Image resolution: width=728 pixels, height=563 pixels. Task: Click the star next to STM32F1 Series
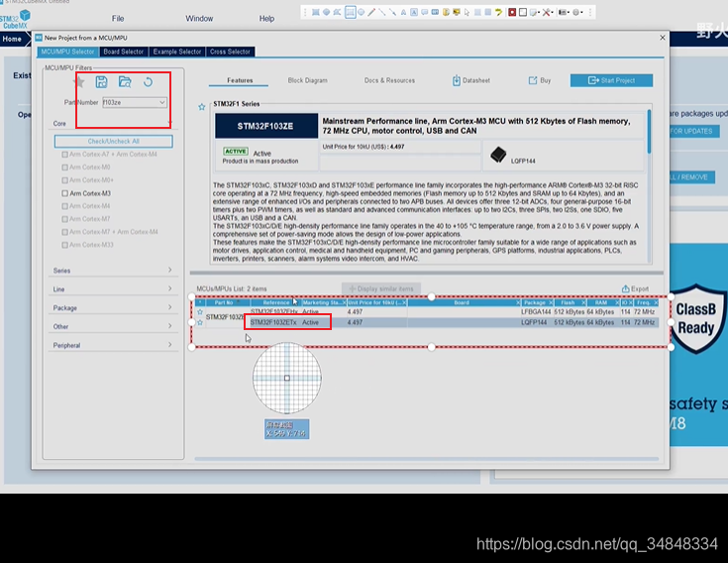coord(201,107)
